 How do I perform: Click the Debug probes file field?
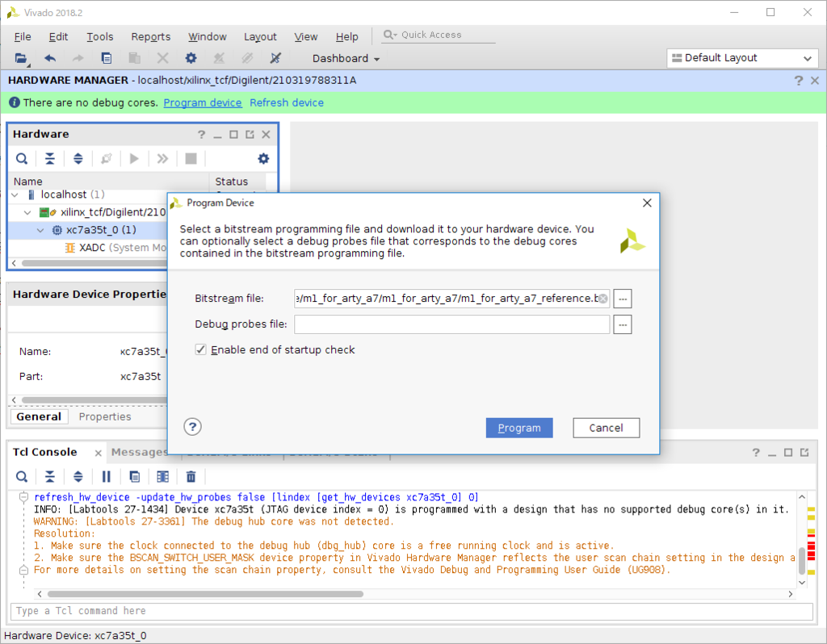tap(452, 324)
